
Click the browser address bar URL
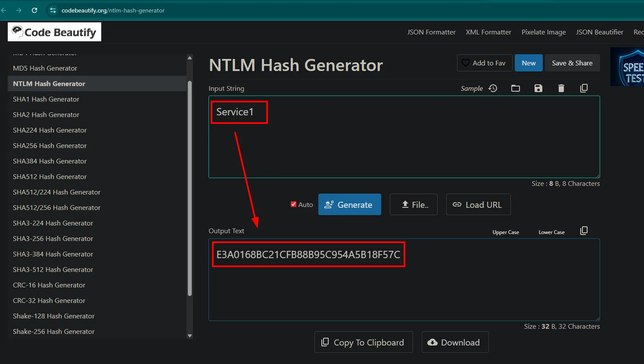click(113, 10)
